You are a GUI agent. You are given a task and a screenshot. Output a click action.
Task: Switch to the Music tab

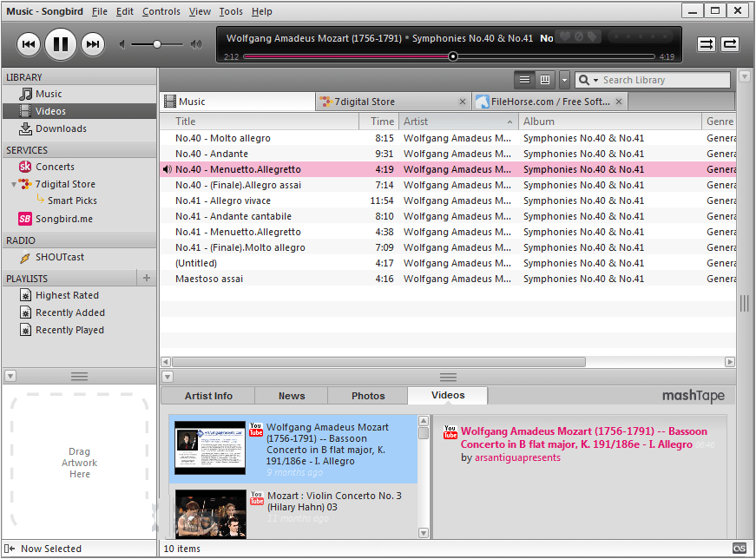coord(238,102)
